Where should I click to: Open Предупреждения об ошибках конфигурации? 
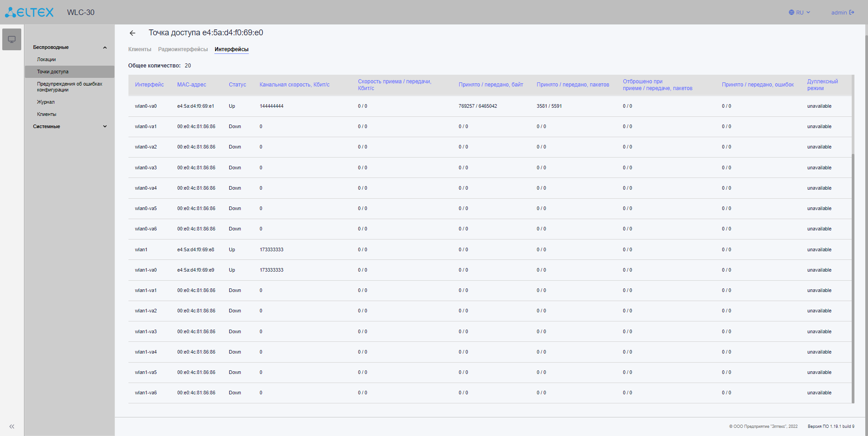70,87
